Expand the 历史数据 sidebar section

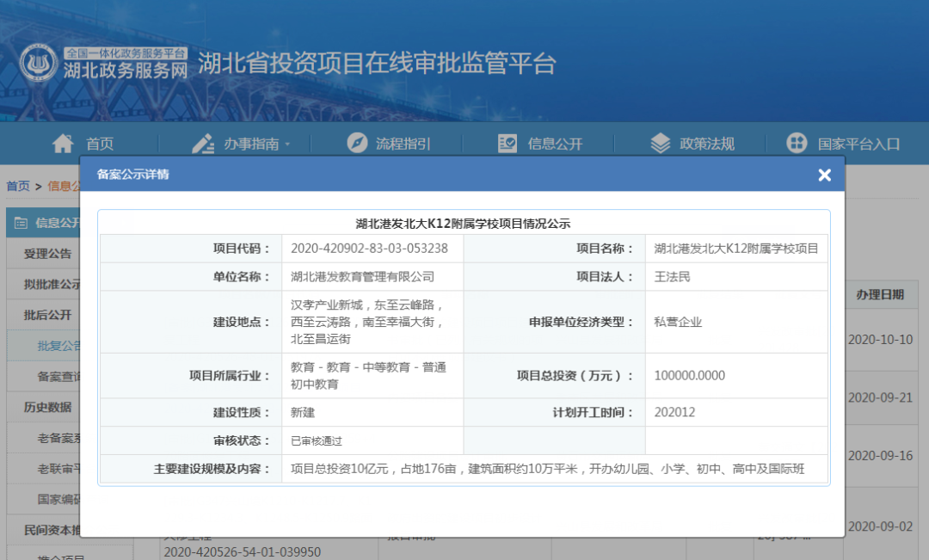(x=47, y=407)
